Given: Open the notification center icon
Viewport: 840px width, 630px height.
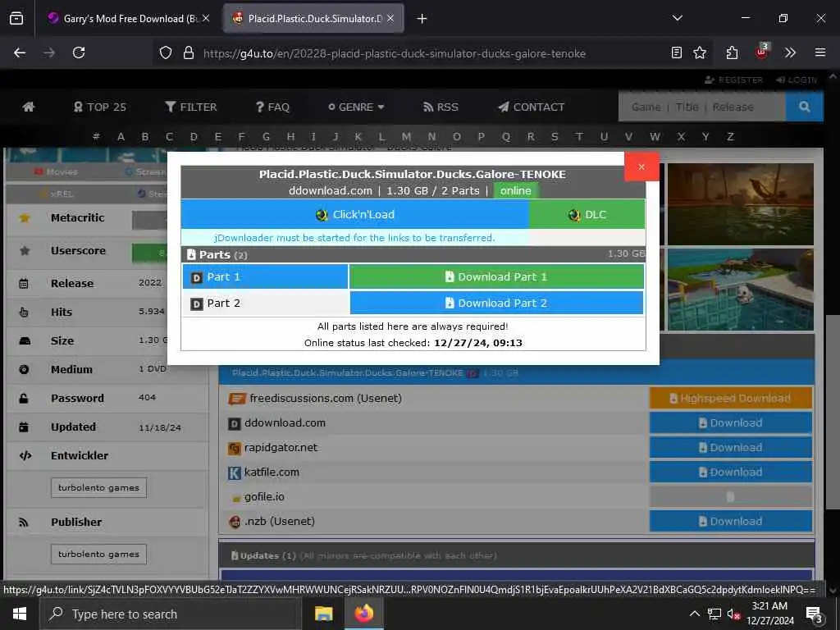Looking at the screenshot, I should coord(815,615).
